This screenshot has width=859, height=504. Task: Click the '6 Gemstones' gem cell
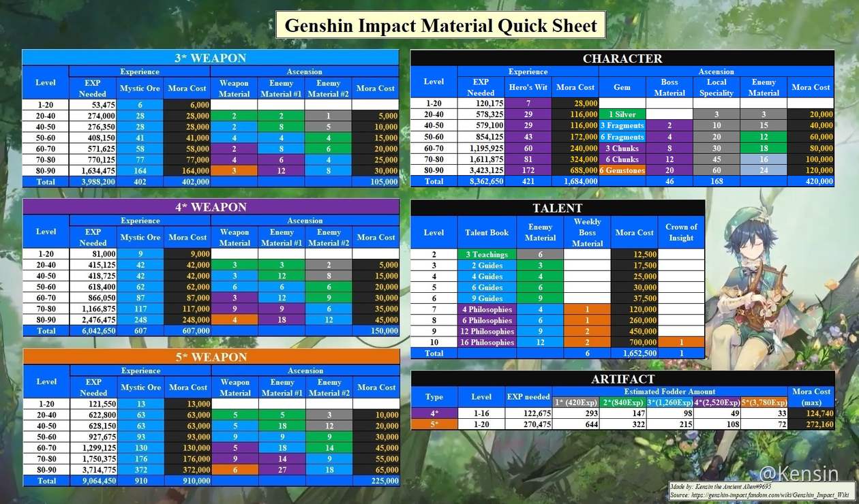(622, 170)
